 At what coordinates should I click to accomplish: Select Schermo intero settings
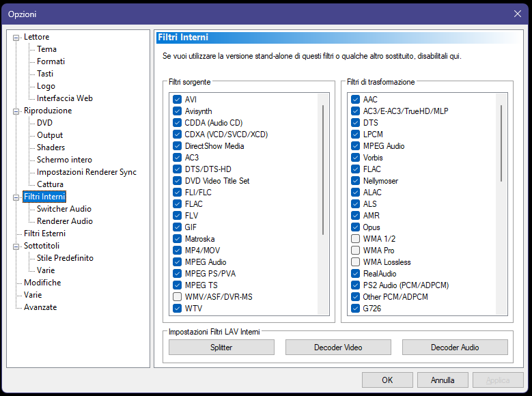pos(64,160)
